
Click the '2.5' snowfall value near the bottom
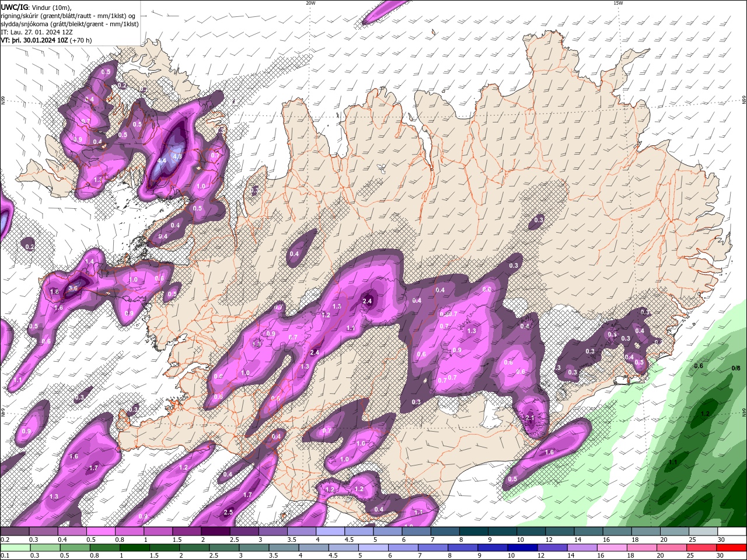(228, 513)
